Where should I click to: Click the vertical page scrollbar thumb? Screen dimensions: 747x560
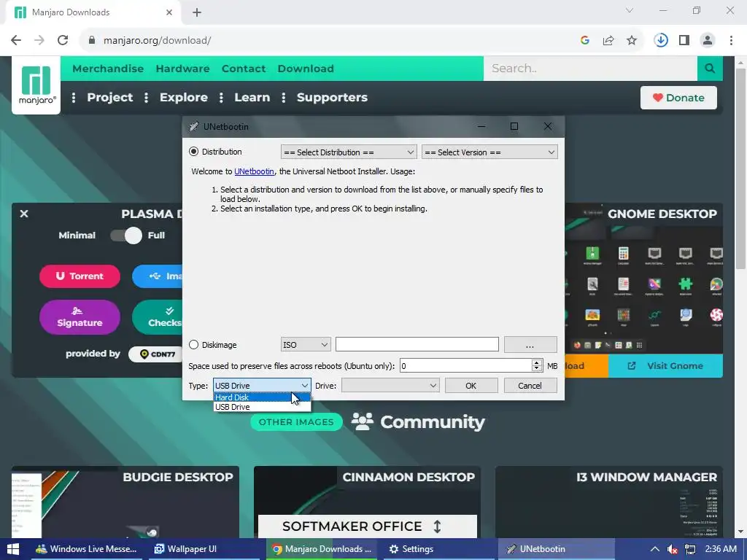740,168
